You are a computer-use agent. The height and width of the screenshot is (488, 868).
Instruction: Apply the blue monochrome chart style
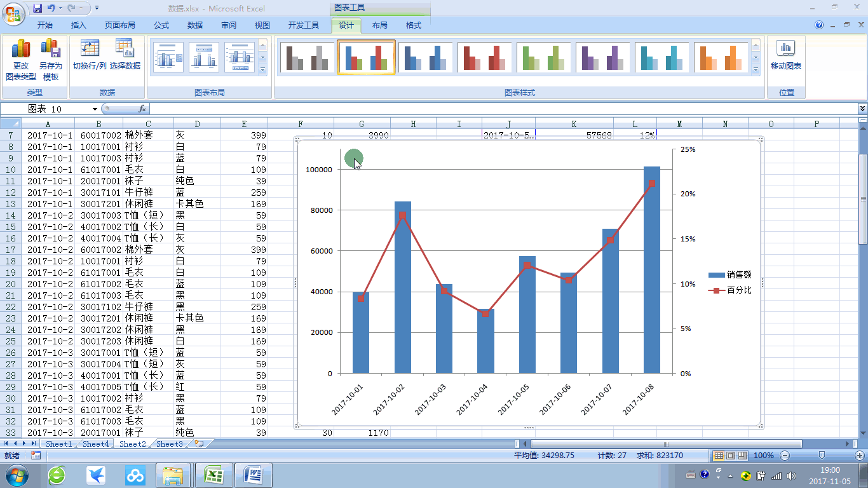(425, 57)
